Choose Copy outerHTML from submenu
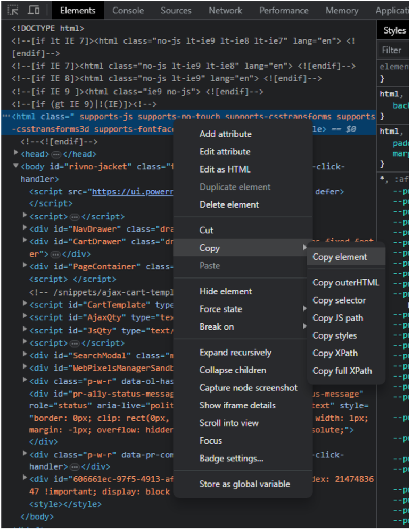The width and height of the screenshot is (412, 532). click(x=347, y=284)
